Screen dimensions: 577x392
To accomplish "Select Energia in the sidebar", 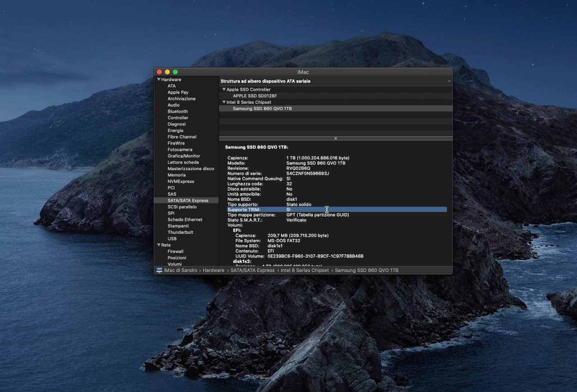I will (x=175, y=131).
